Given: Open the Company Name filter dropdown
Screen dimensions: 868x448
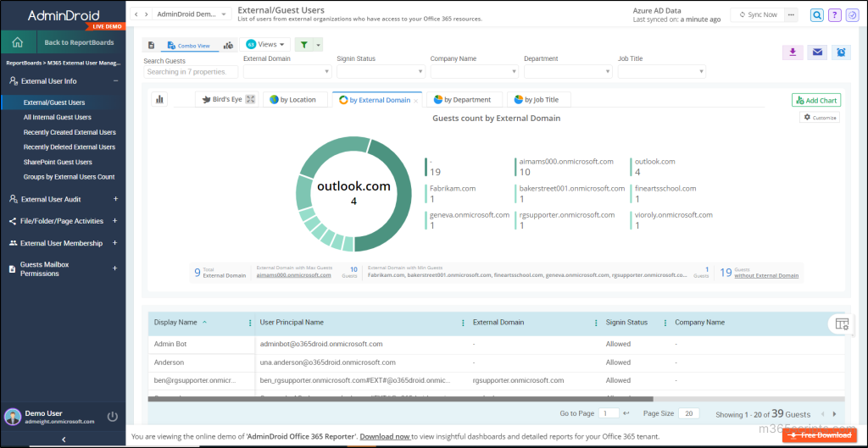Looking at the screenshot, I should pos(475,71).
